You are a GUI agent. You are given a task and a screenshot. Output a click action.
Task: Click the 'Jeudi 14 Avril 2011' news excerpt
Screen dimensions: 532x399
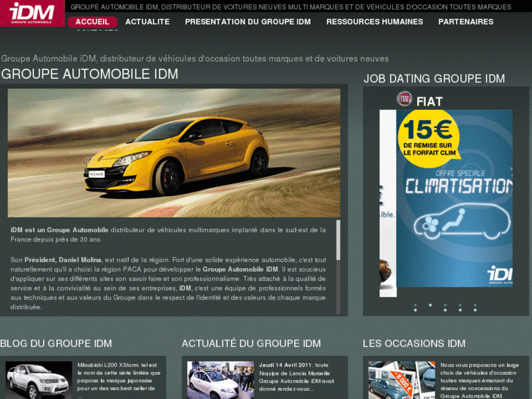(x=296, y=377)
